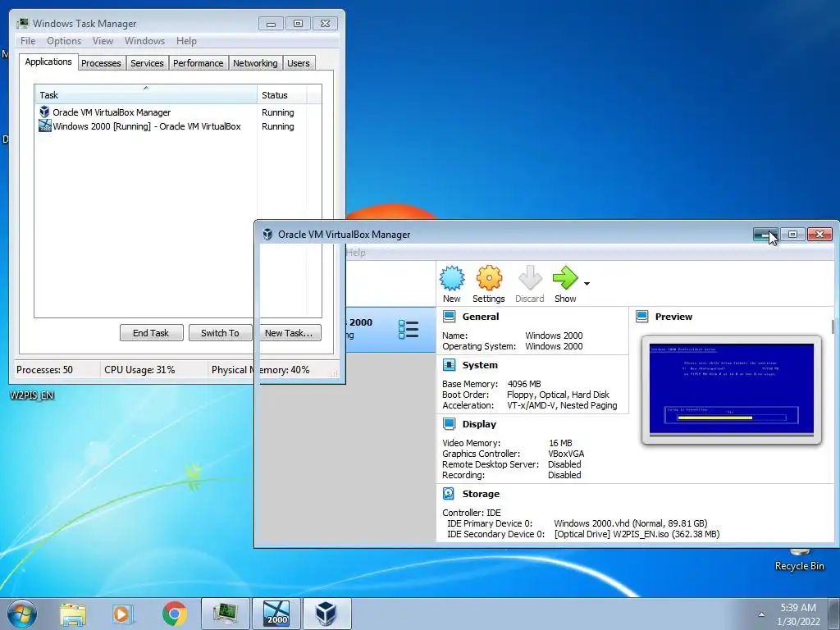Switch to the Networking tab

(x=255, y=63)
